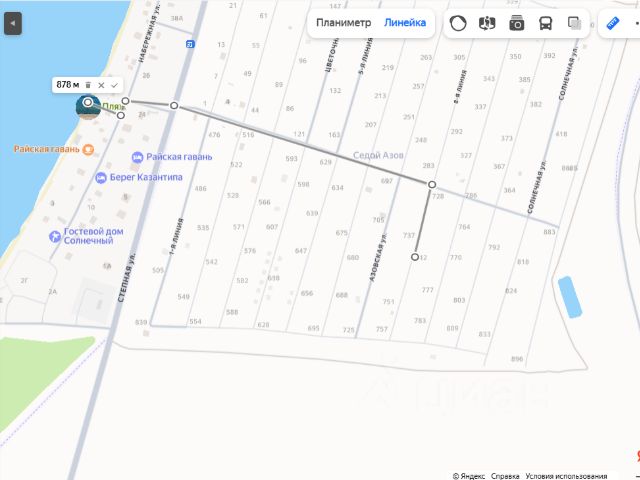This screenshot has width=640, height=480.
Task: Select the beach photo thumbnail marker
Action: pos(88,107)
